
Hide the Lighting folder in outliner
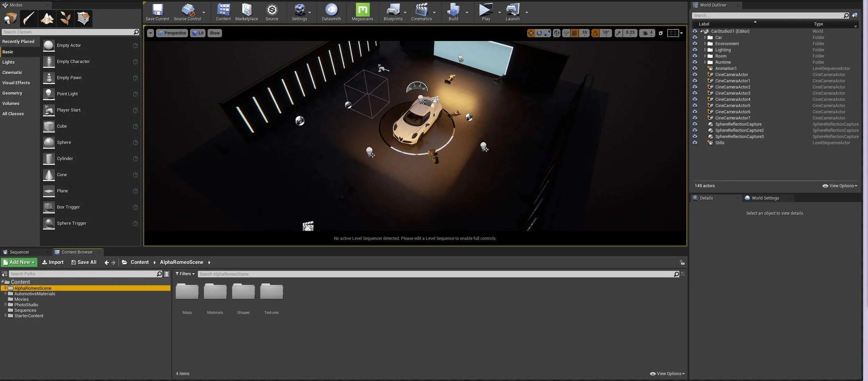click(x=695, y=50)
